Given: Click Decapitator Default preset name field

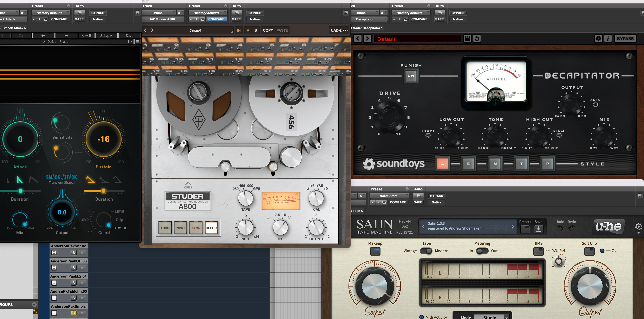Looking at the screenshot, I should click(x=417, y=39).
